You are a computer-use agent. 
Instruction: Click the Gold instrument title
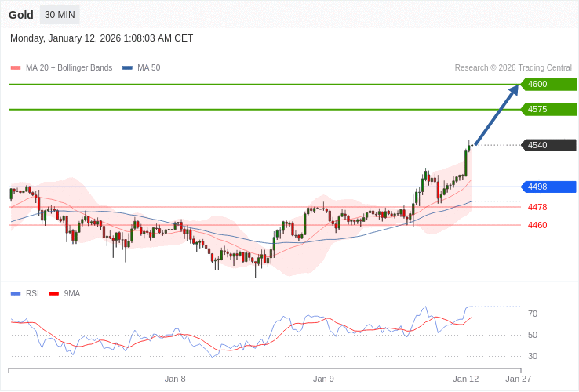[21, 15]
